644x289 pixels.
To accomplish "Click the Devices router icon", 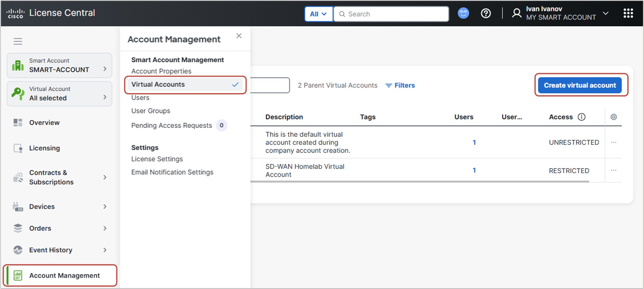I will [x=18, y=207].
